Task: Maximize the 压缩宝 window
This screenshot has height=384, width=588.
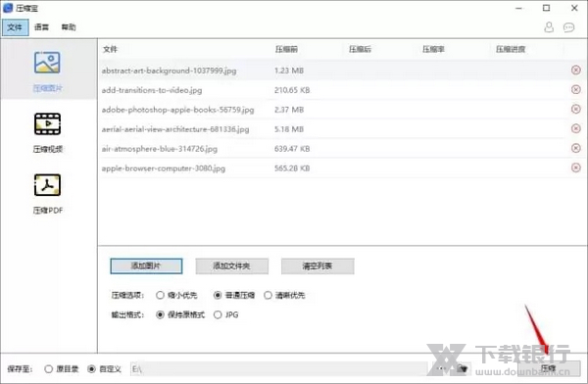Action: [547, 8]
